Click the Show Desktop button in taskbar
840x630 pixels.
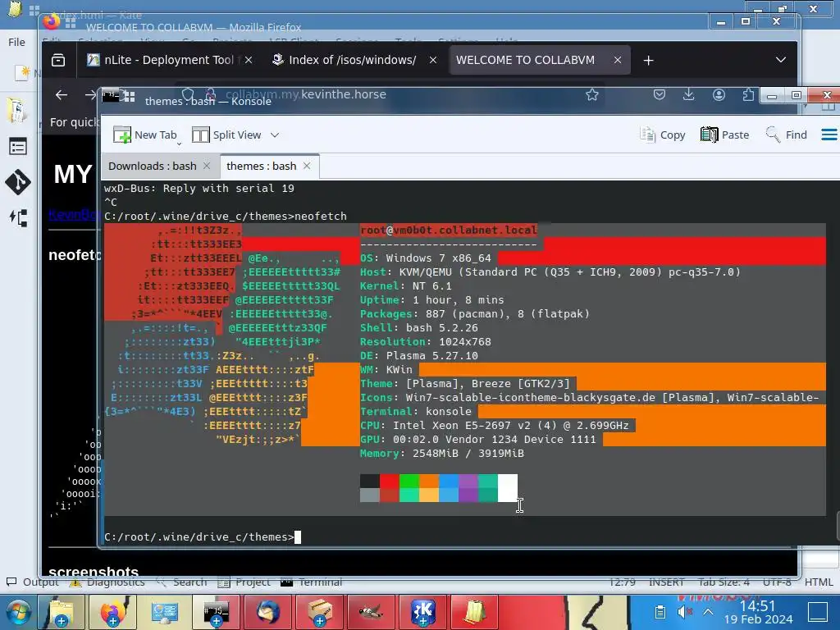[x=818, y=611]
